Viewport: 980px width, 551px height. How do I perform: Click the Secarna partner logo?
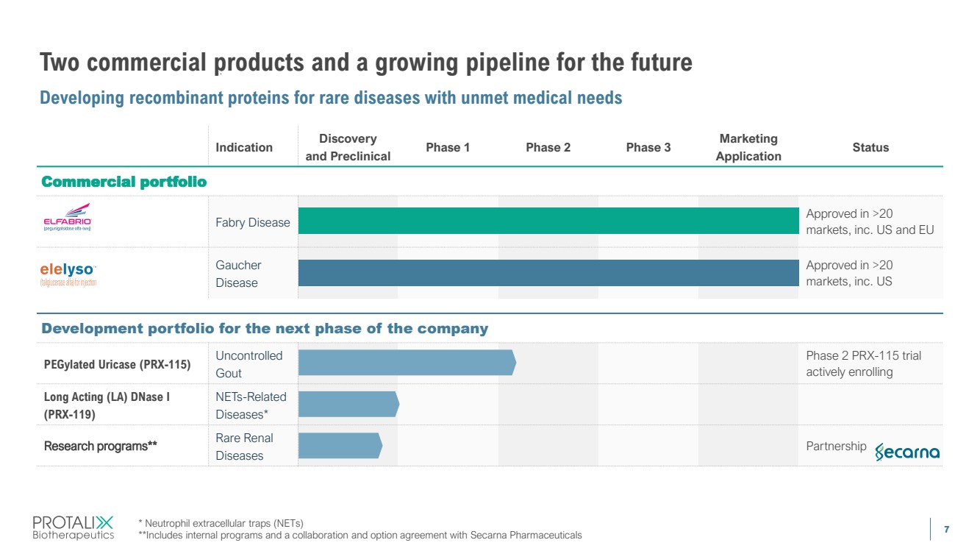[907, 451]
